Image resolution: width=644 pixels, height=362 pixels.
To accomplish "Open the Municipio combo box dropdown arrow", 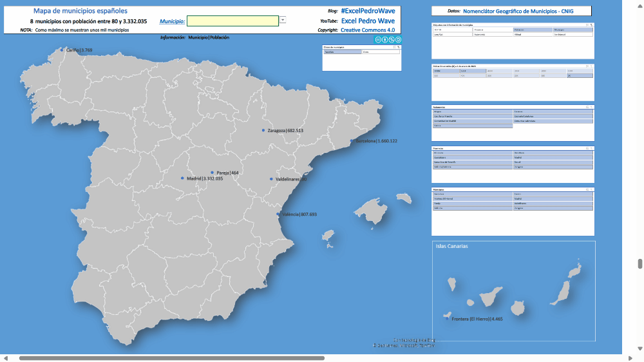I will click(283, 21).
